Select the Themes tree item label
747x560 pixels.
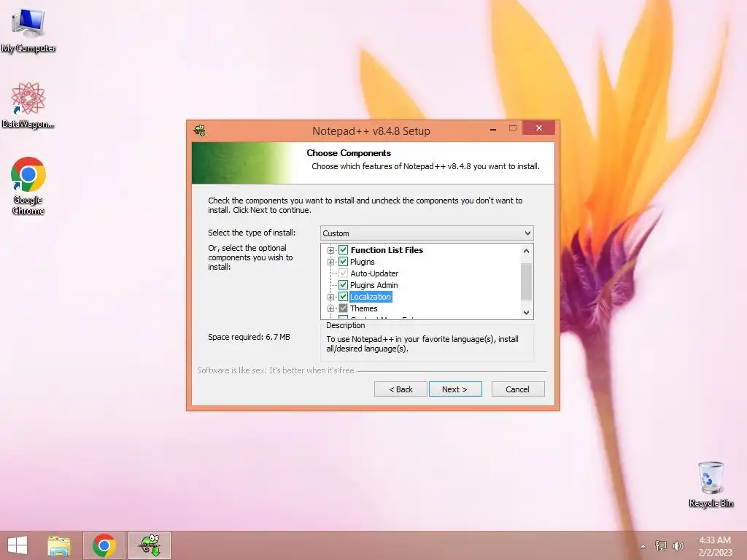[x=364, y=308]
